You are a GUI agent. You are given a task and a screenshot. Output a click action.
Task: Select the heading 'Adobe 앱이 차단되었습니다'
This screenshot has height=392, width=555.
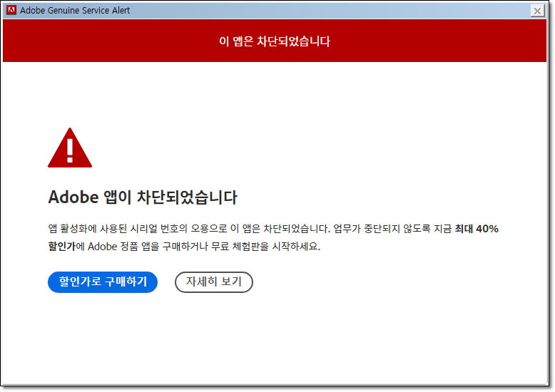point(143,197)
